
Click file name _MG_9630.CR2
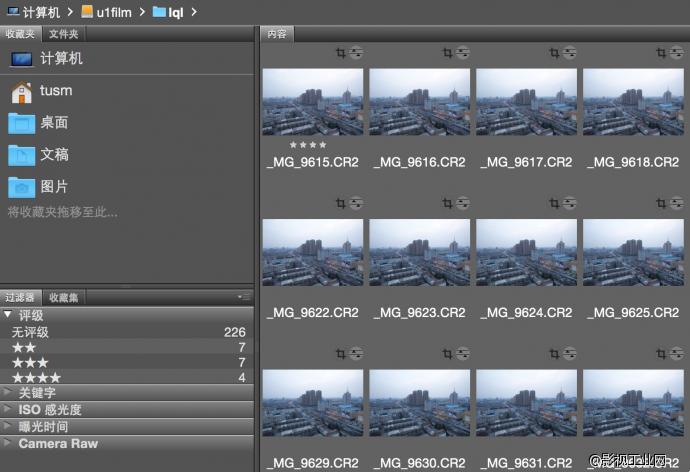(419, 463)
